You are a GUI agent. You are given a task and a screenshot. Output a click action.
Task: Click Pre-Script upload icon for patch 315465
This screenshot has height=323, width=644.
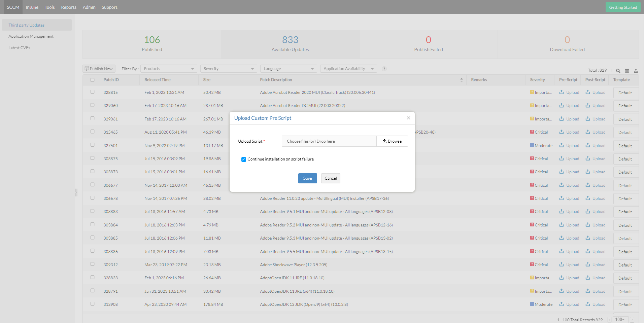pos(562,132)
